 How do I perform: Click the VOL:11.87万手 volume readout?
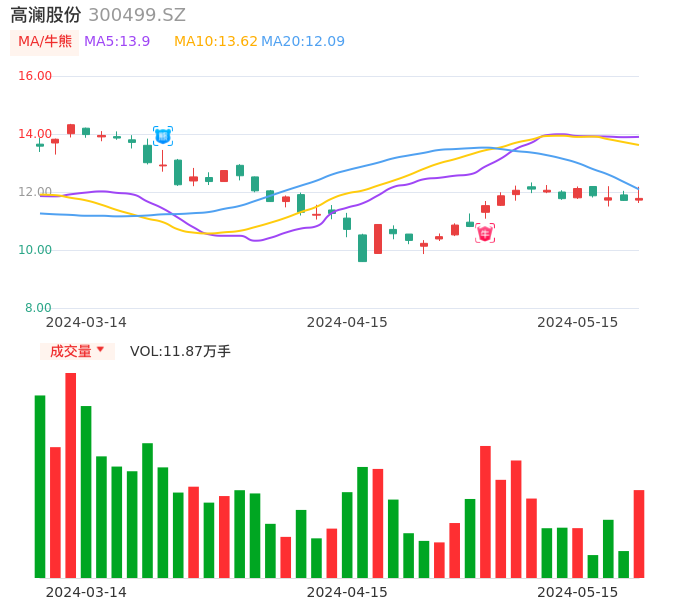click(x=180, y=351)
